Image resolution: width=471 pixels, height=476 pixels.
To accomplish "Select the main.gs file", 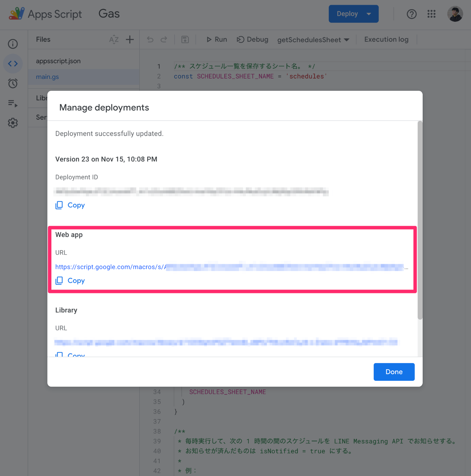I will (47, 76).
